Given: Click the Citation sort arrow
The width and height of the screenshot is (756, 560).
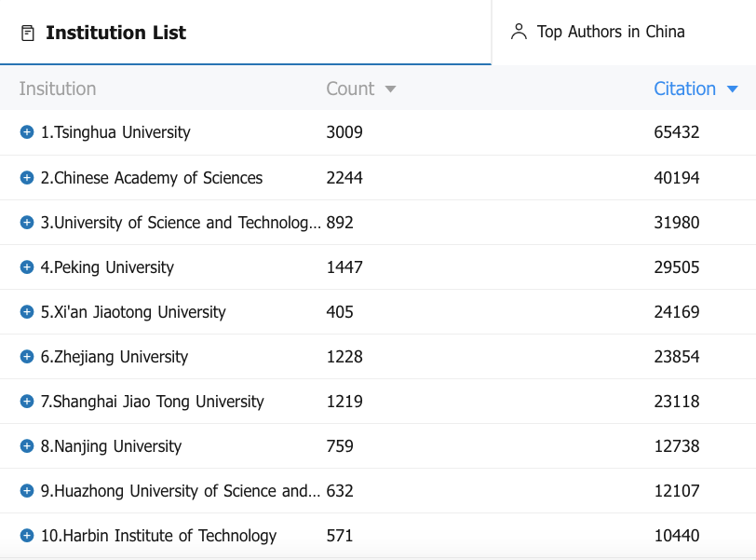Looking at the screenshot, I should tap(732, 89).
